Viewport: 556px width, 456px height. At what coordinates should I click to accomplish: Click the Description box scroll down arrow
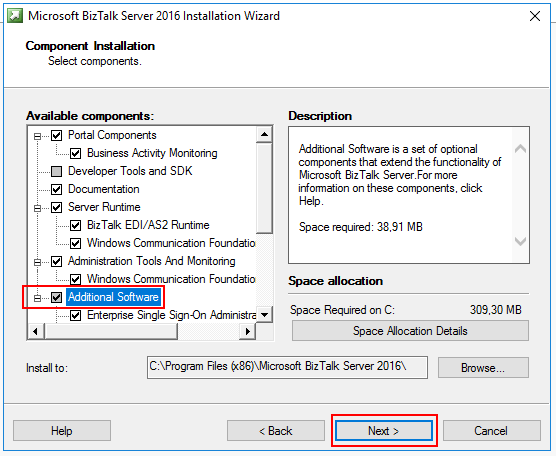tap(520, 241)
